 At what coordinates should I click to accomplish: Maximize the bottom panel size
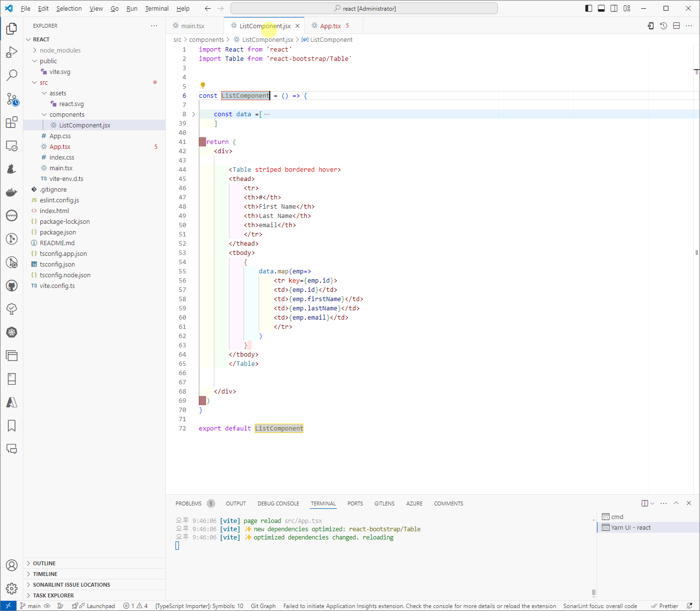pos(676,503)
